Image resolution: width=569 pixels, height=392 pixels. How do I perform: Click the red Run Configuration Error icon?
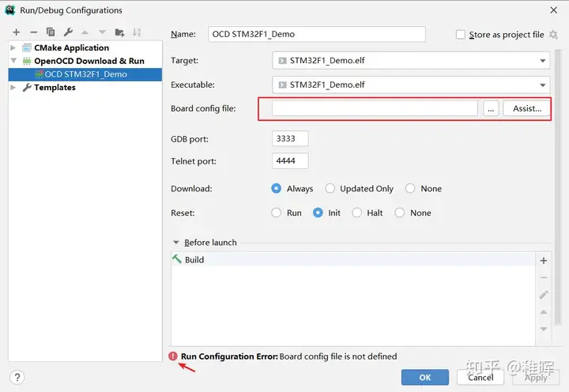173,356
